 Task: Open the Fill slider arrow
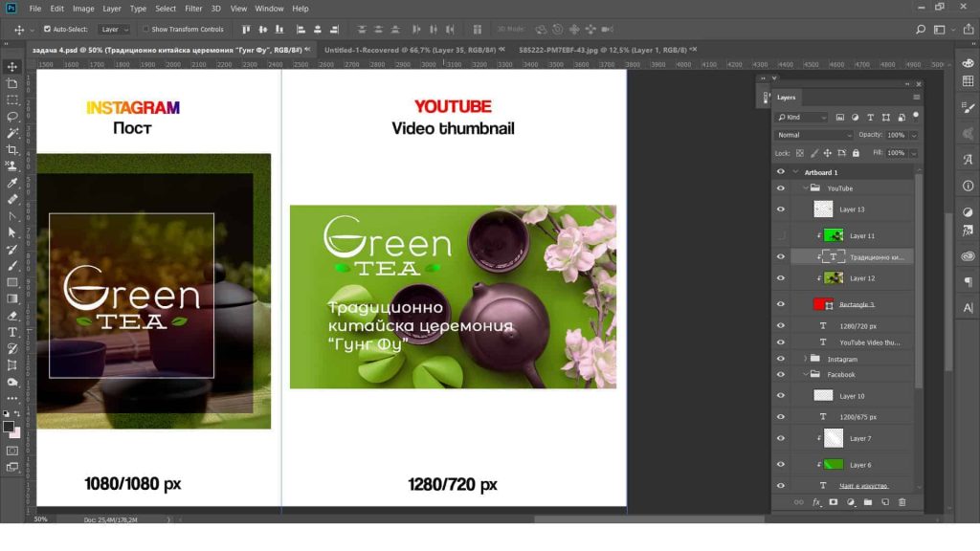(914, 153)
